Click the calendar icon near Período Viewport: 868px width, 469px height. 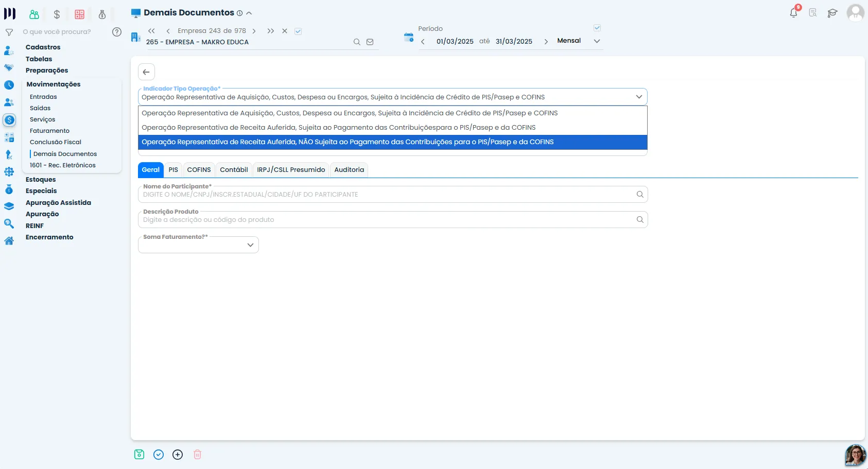[409, 37]
